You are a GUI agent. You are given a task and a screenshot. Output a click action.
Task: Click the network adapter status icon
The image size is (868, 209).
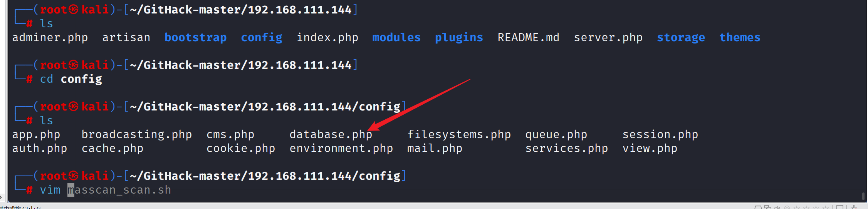(x=768, y=207)
